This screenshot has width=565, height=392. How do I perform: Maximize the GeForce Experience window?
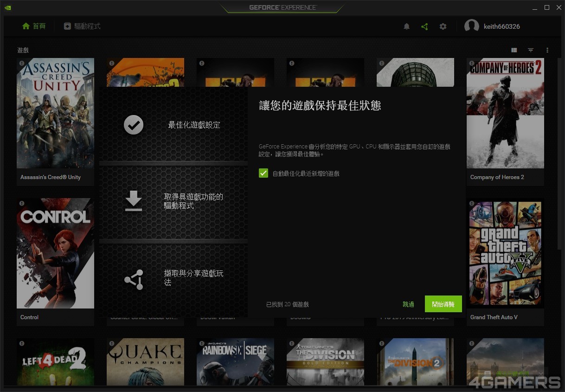[x=547, y=7]
